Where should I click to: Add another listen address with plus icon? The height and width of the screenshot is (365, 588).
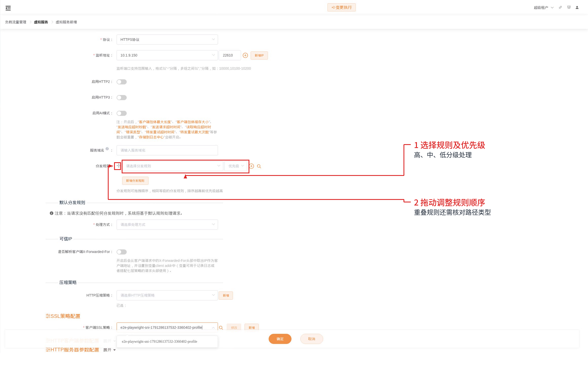coord(245,55)
